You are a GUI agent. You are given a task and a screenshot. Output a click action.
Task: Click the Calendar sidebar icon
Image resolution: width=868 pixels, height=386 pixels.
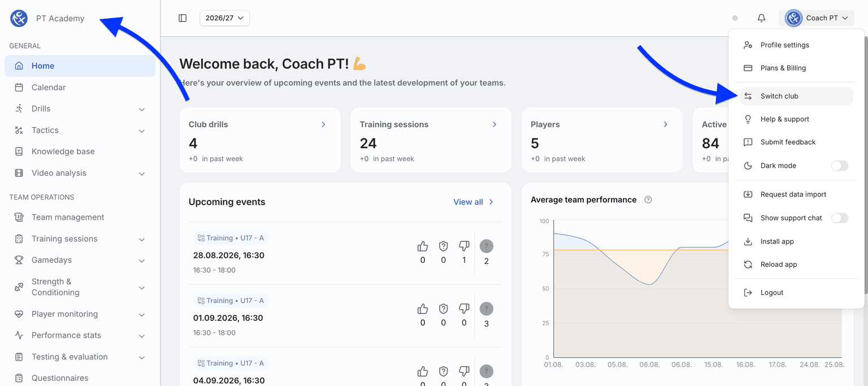click(19, 87)
